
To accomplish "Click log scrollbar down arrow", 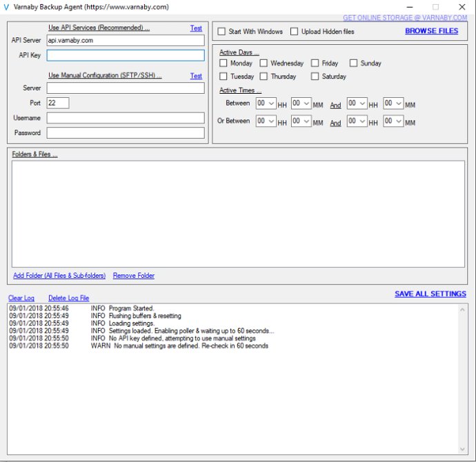I will [x=462, y=450].
